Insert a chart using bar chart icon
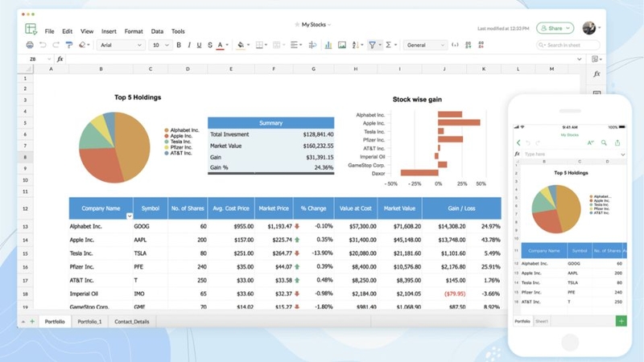Viewport: 644px width, 362px height. tap(328, 45)
